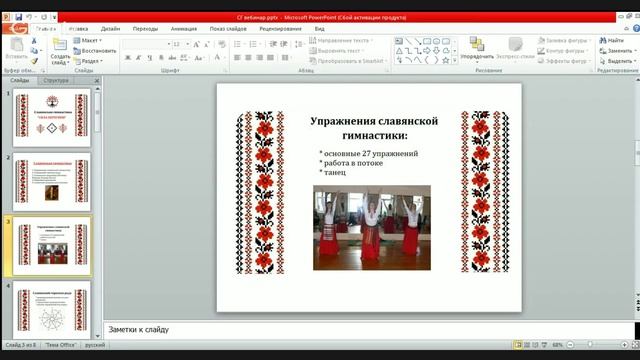Screen dimensions: 640x360
Task: Toggle align text left
Action: [237, 58]
